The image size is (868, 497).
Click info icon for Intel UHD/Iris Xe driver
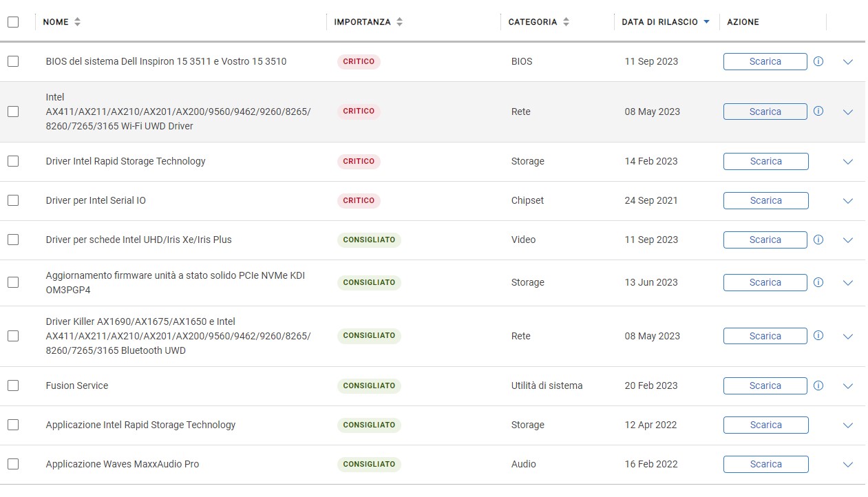coord(818,240)
